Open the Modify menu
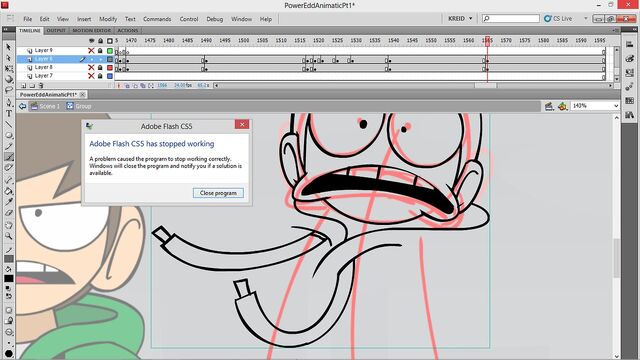640x360 pixels. (x=108, y=19)
